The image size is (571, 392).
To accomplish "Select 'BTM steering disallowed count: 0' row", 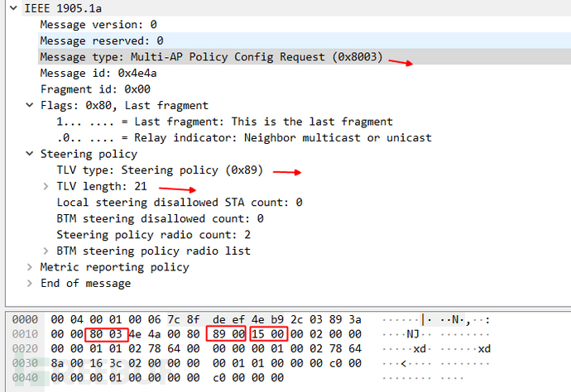I will click(160, 218).
